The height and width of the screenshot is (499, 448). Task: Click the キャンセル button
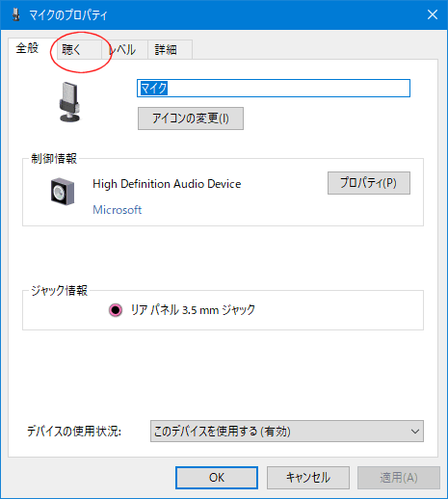308,478
